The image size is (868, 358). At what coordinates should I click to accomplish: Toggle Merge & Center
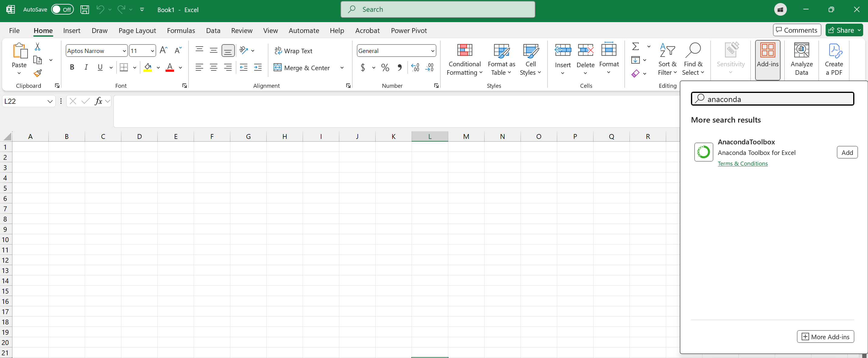302,68
